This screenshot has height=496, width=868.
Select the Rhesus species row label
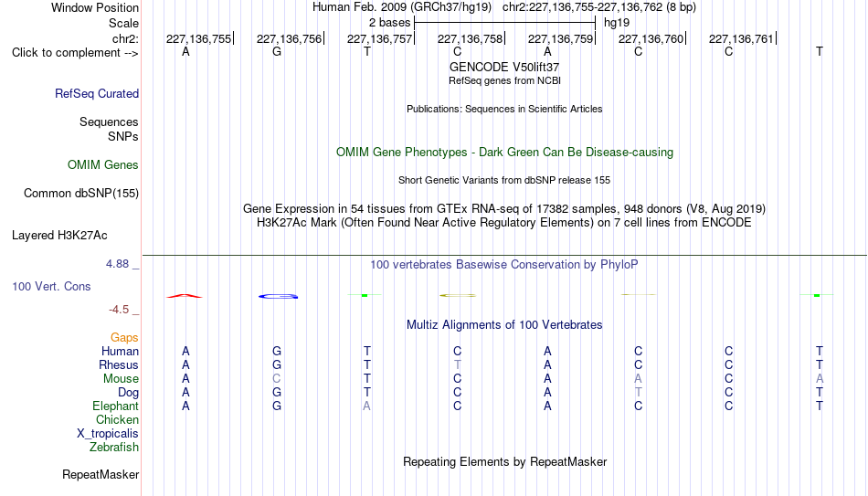119,364
